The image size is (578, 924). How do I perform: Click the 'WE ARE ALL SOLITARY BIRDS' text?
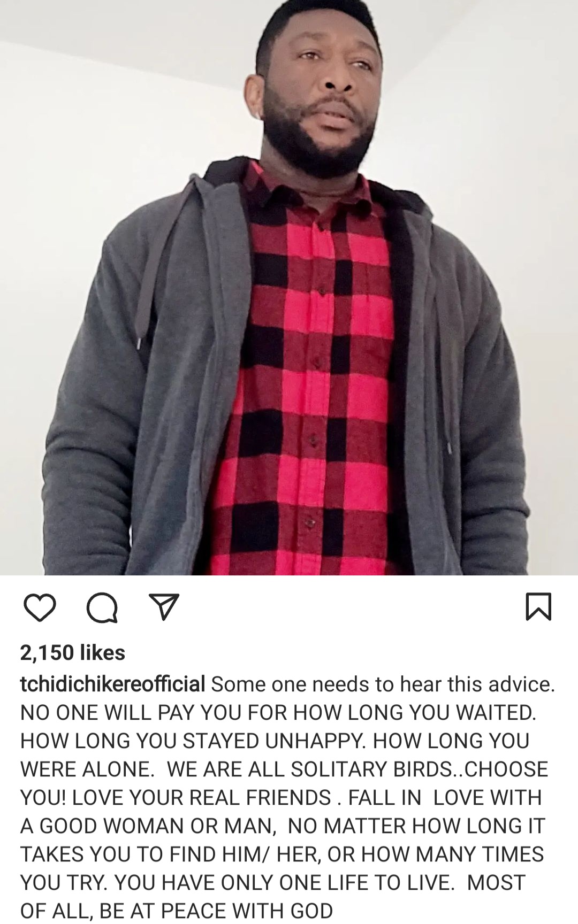pos(309,769)
